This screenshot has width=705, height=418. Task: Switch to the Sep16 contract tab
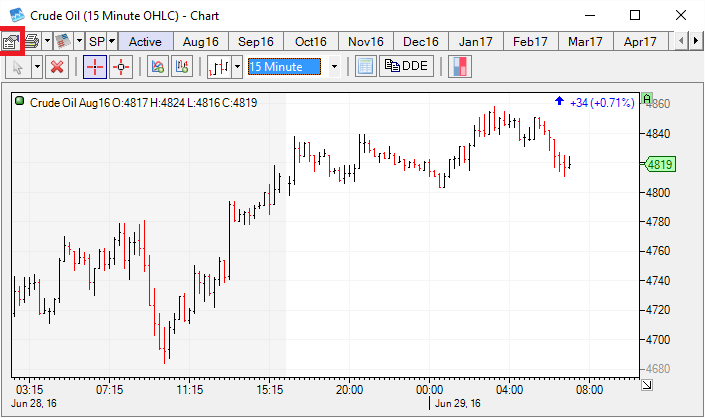click(255, 41)
